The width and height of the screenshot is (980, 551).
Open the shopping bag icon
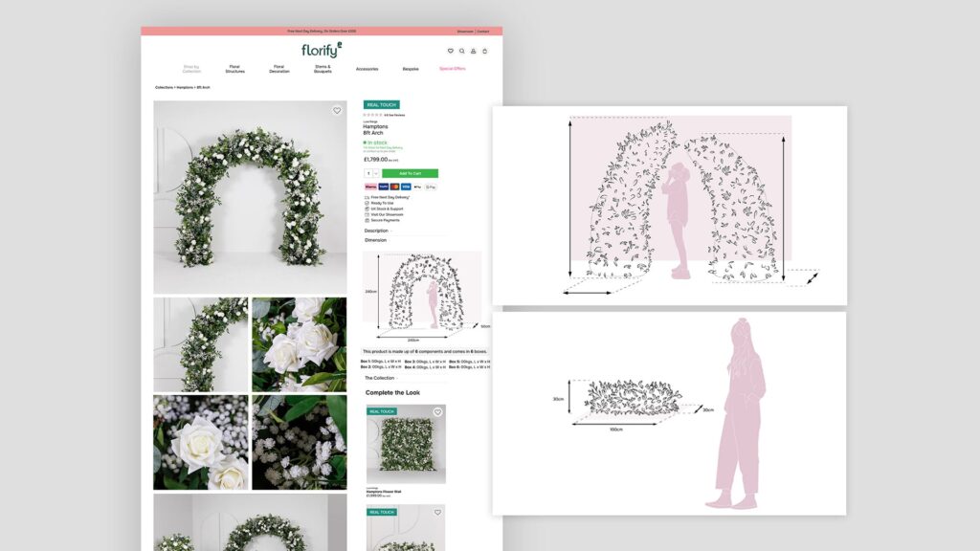pyautogui.click(x=485, y=51)
